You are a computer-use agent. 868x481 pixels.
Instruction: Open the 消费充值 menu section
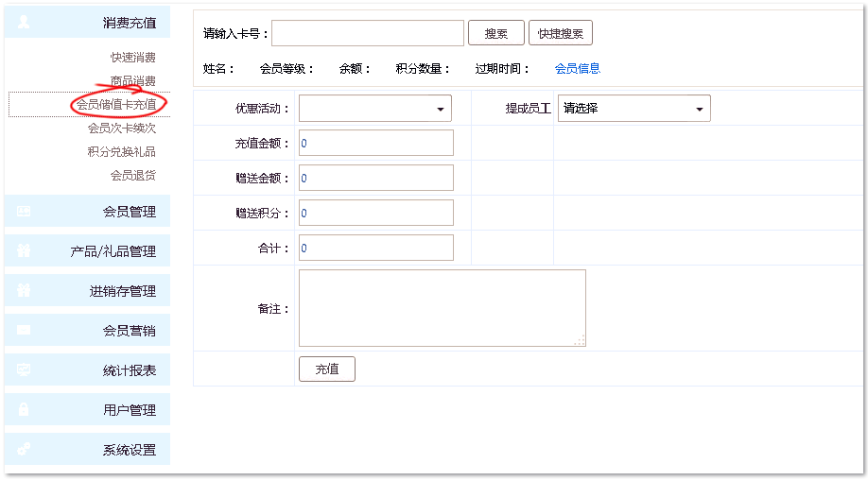(87, 22)
